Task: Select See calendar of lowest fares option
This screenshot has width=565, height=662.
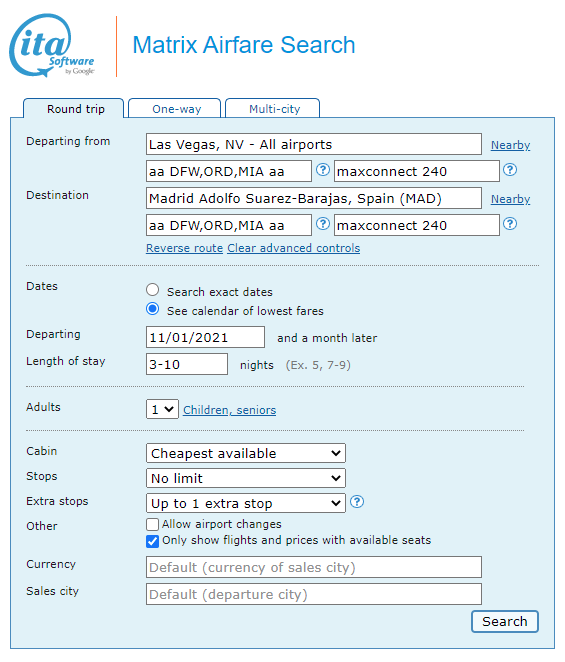Action: coord(152,309)
